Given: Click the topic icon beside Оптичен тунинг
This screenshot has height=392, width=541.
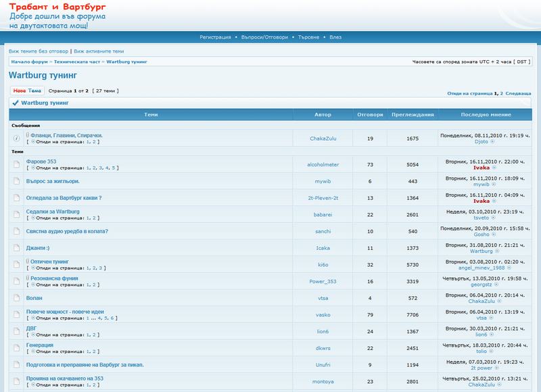Looking at the screenshot, I should click(x=16, y=264).
